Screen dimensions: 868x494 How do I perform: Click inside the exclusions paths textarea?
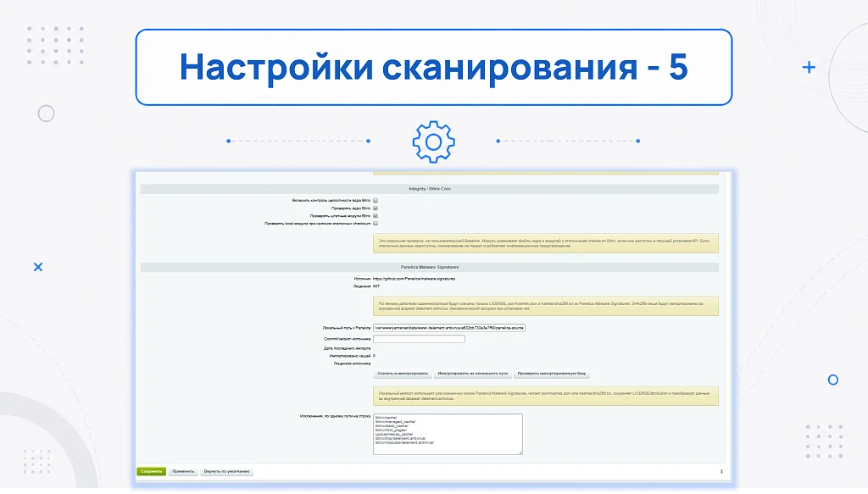448,434
